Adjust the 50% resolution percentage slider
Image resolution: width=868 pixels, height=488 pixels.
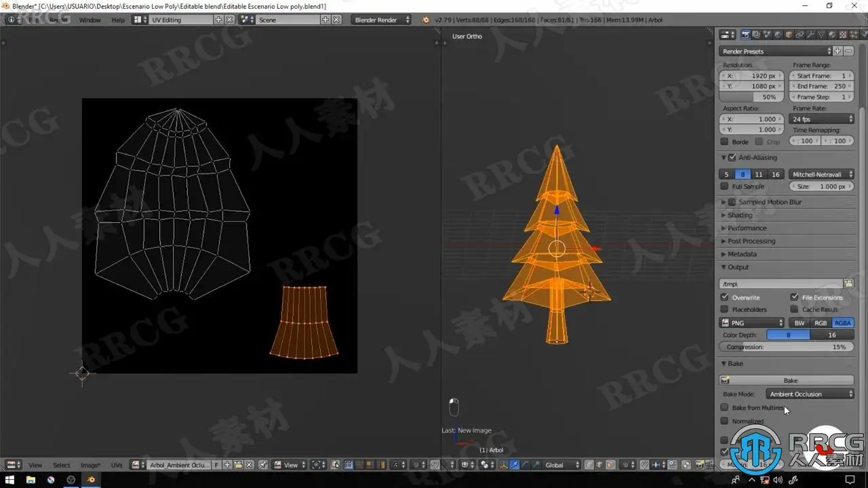coord(752,97)
